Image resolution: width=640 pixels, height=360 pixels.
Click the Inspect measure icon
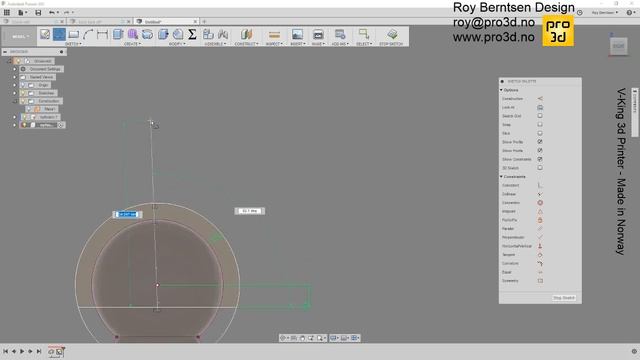click(274, 35)
